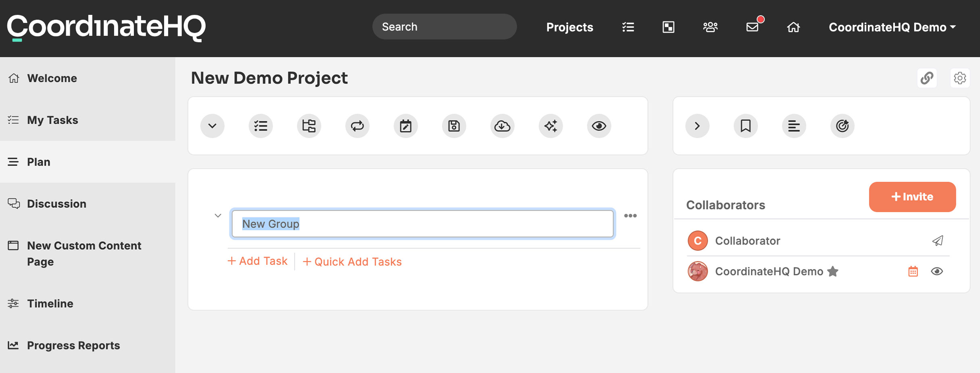980x373 pixels.
Task: Click the repeat/recurring arrows toolbar icon
Action: point(357,126)
